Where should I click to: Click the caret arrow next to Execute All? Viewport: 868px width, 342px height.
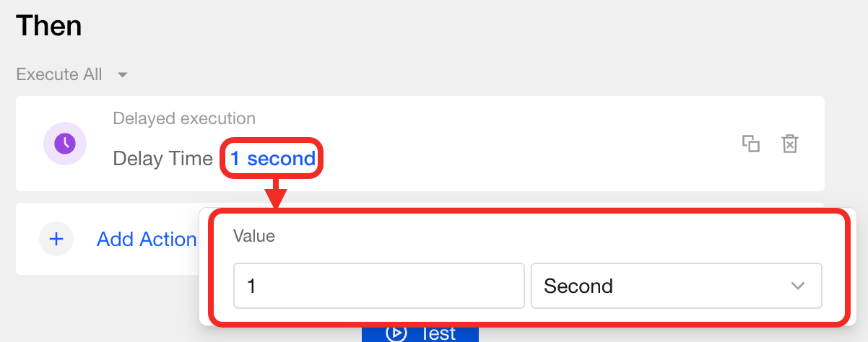point(123,75)
